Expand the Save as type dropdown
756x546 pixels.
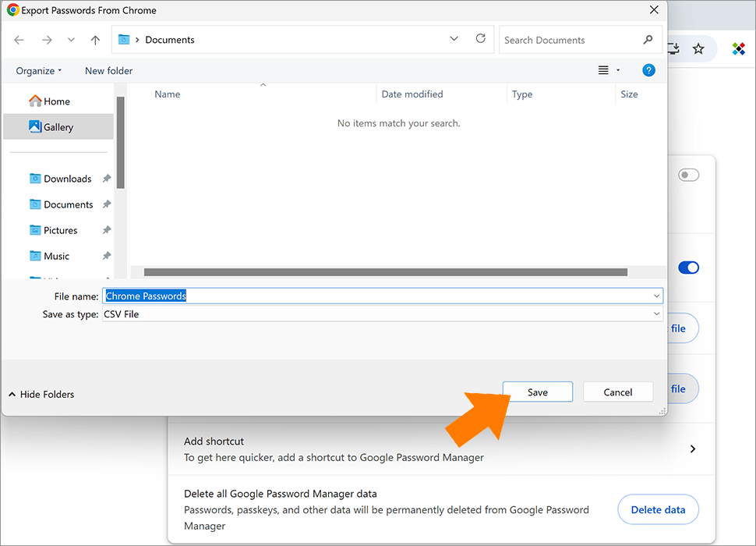click(656, 314)
